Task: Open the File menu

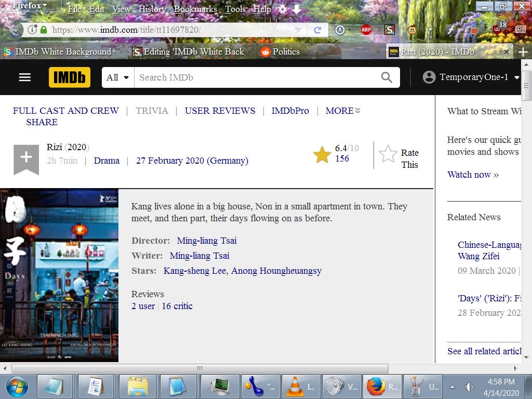Action: pos(74,9)
